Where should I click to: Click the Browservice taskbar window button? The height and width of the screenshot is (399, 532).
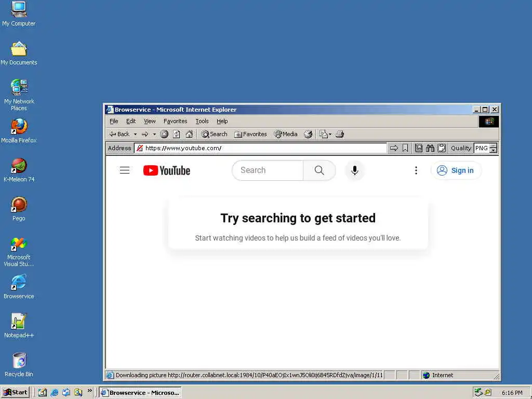[x=140, y=393]
